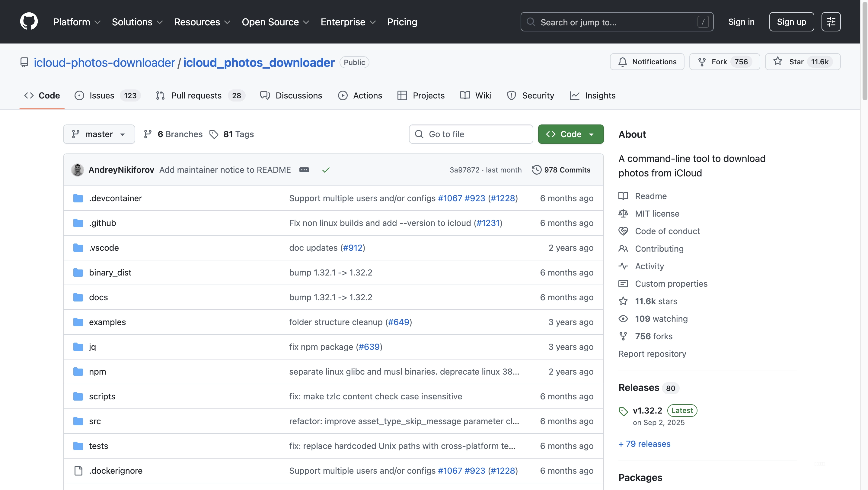Expand the green Code dropdown button

(570, 134)
